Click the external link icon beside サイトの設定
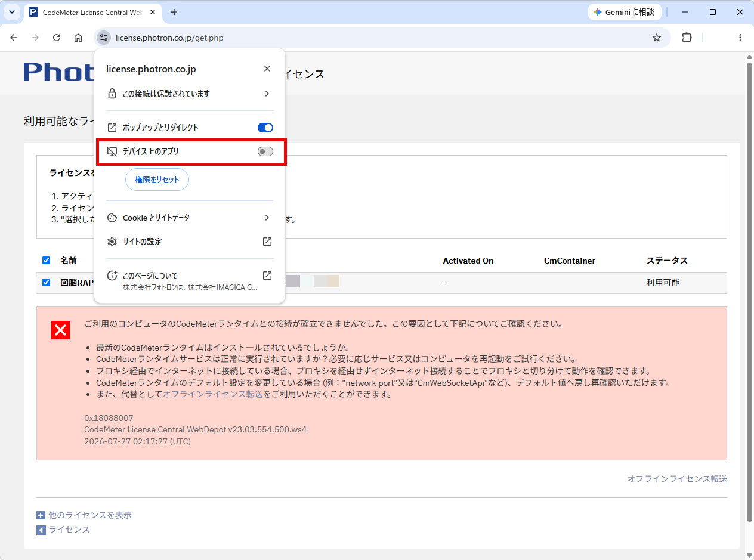 (267, 242)
